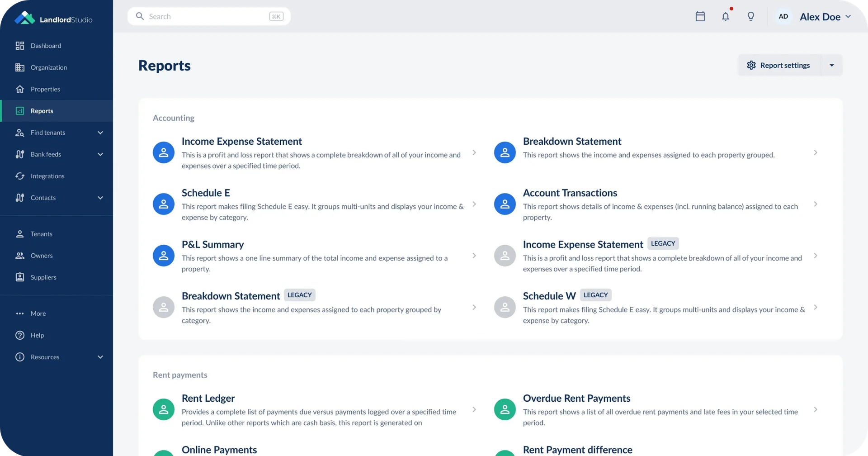Open the Alex Doe account menu

[x=825, y=17]
